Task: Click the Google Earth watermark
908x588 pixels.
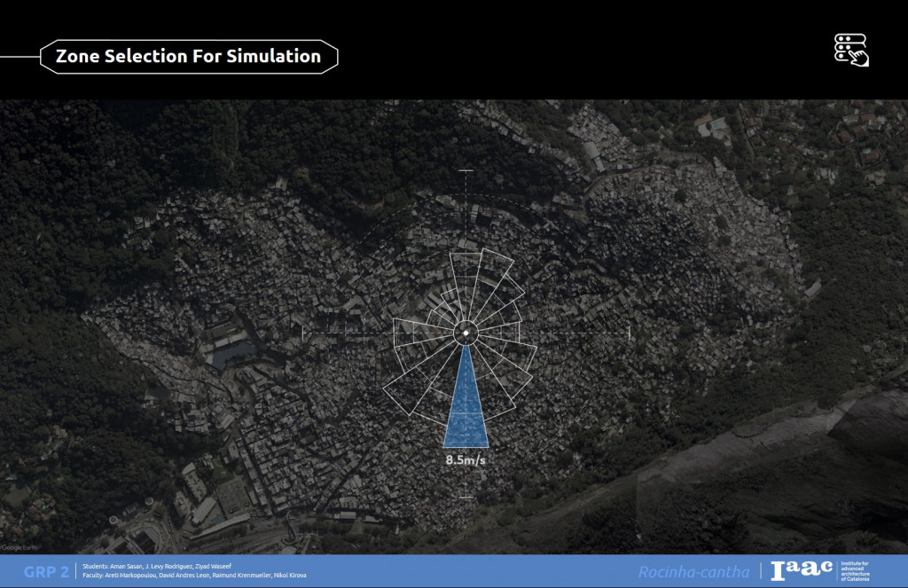Action: 13,547
